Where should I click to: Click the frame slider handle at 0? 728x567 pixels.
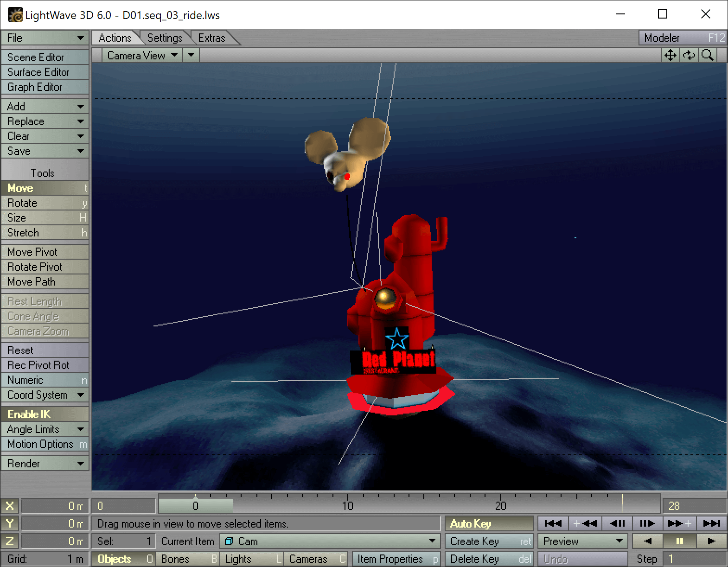(x=196, y=505)
